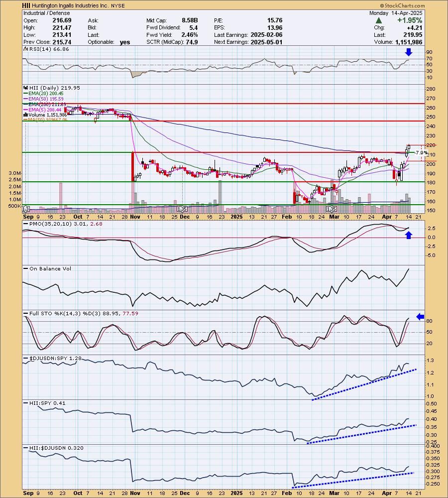Click the EMA(200) legend text
Screen dimensions: 448x498
47,104
